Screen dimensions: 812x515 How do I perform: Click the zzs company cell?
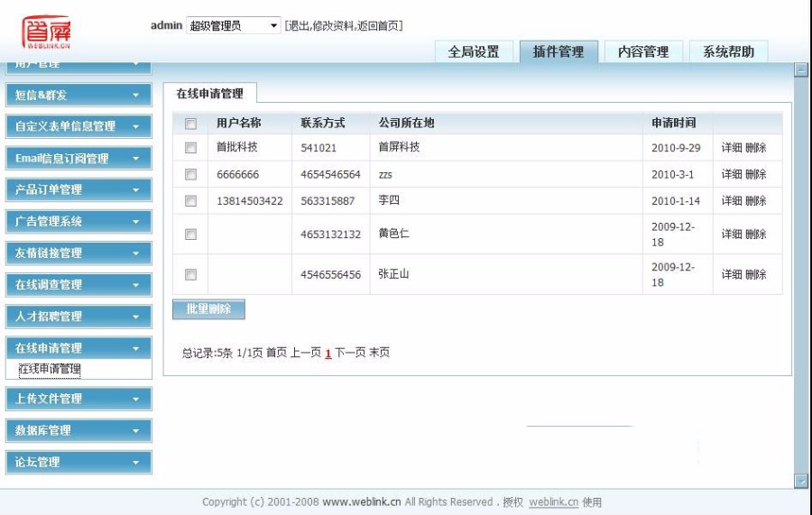pos(385,175)
